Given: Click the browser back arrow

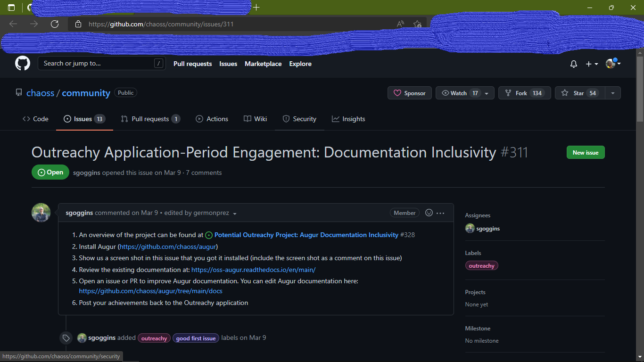Looking at the screenshot, I should (x=13, y=24).
